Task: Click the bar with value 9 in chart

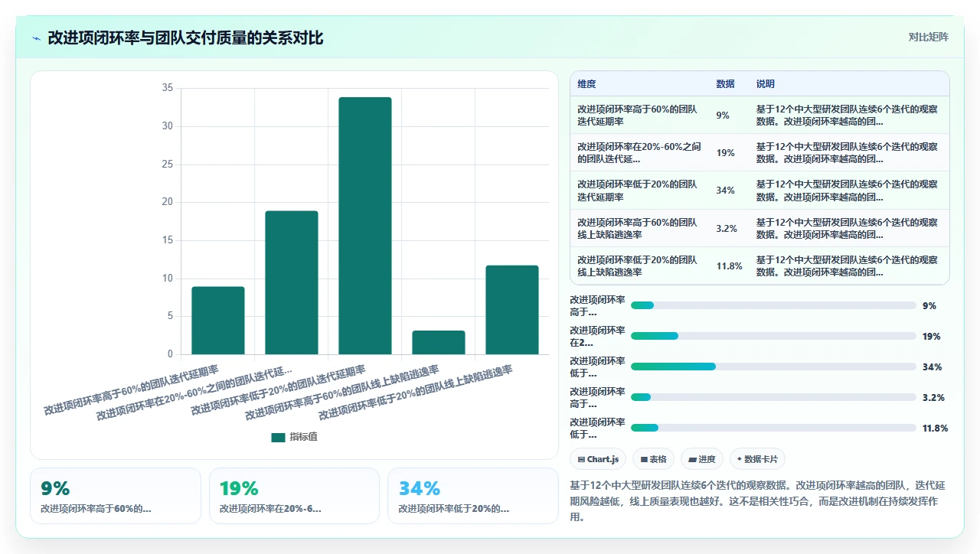Action: coord(218,321)
